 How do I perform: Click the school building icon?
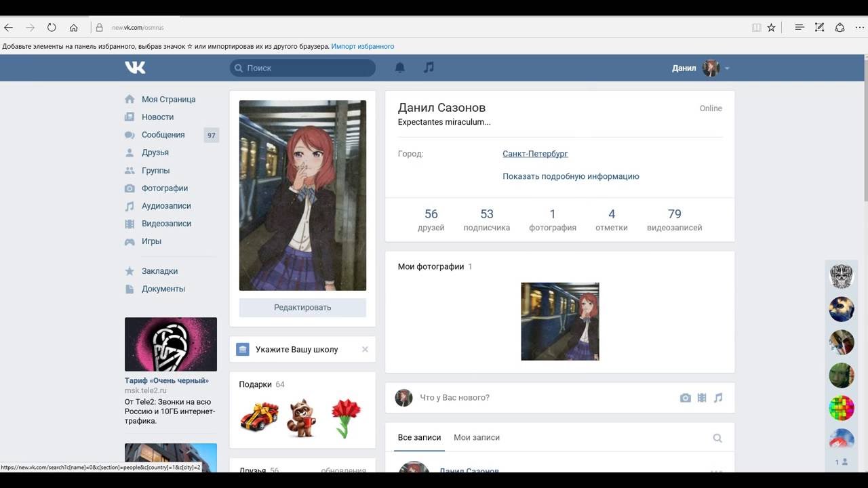242,350
